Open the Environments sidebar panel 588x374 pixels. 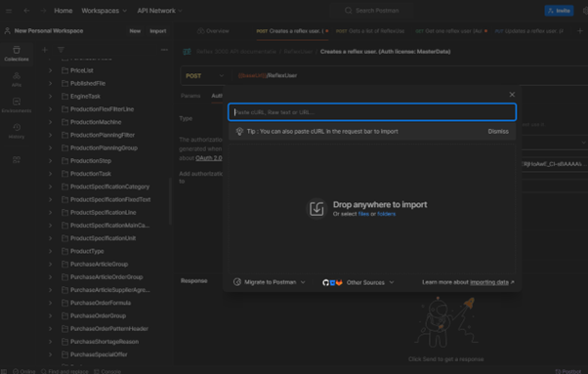point(17,105)
